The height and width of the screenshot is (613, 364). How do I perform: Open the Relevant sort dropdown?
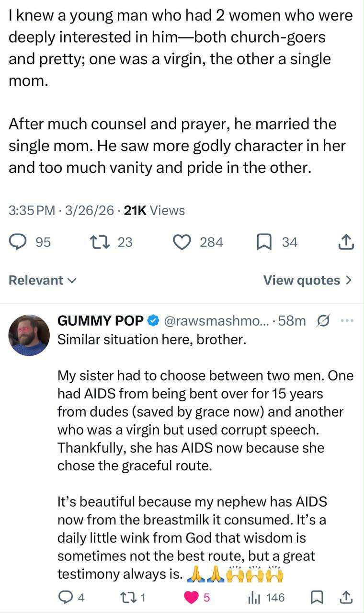coord(42,280)
